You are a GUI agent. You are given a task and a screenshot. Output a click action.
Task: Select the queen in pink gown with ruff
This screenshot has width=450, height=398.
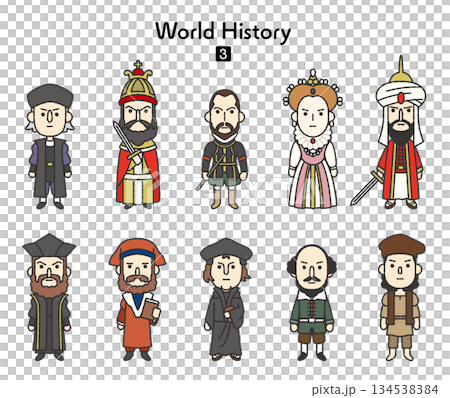pos(313,139)
